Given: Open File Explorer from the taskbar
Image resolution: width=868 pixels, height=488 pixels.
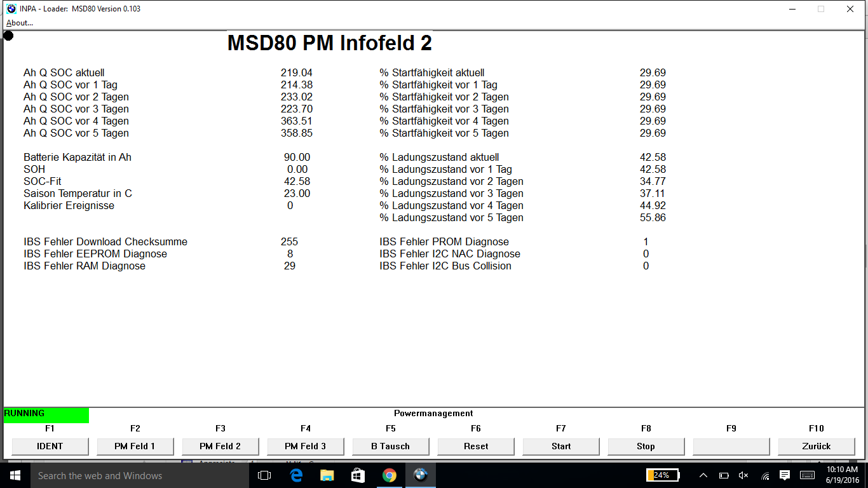Looking at the screenshot, I should point(327,475).
